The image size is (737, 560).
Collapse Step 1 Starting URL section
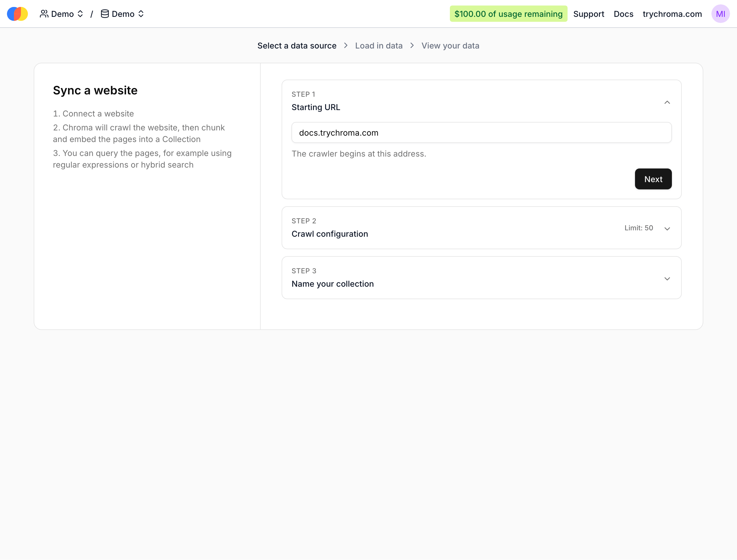click(667, 102)
